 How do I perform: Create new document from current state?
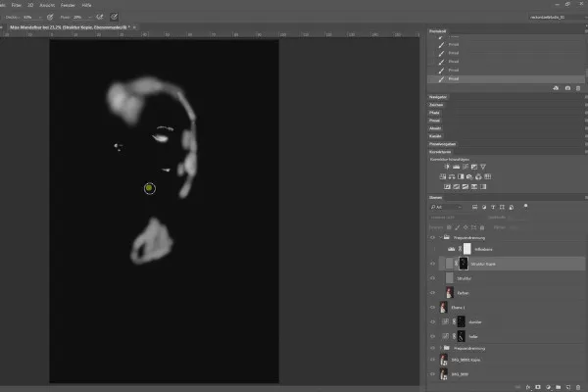556,88
